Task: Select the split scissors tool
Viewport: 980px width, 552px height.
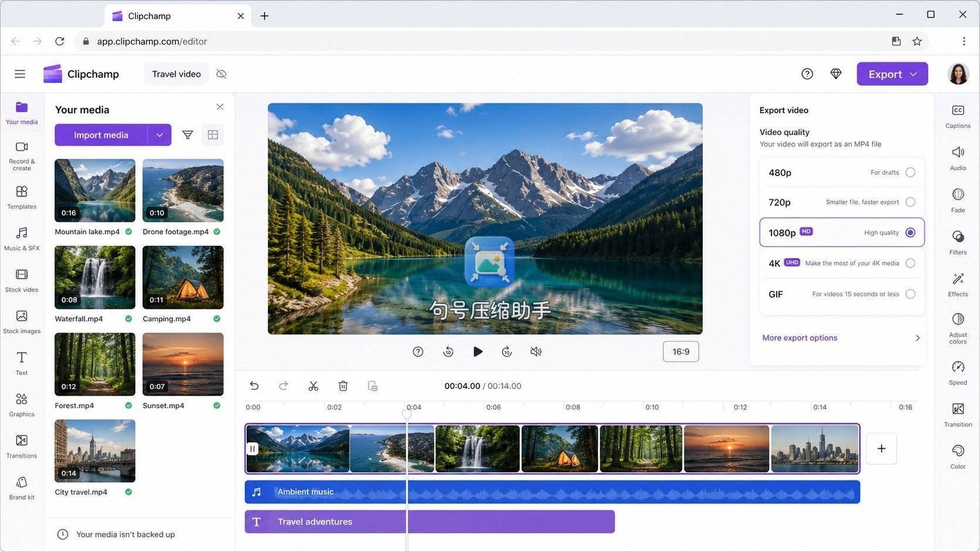Action: (x=314, y=386)
